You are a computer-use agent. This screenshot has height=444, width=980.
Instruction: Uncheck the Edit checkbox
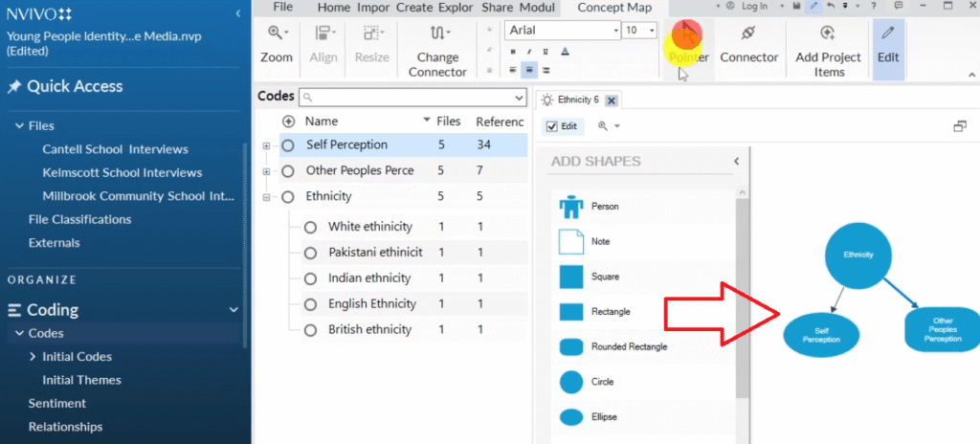coord(550,126)
